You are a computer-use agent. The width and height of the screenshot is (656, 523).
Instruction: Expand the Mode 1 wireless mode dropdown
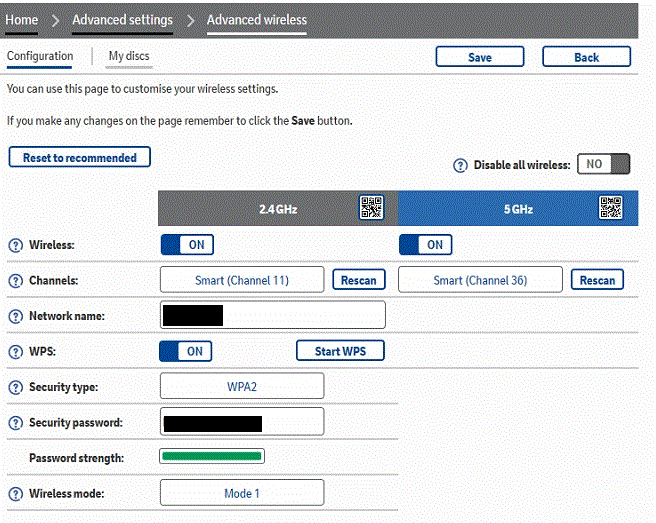(x=242, y=493)
